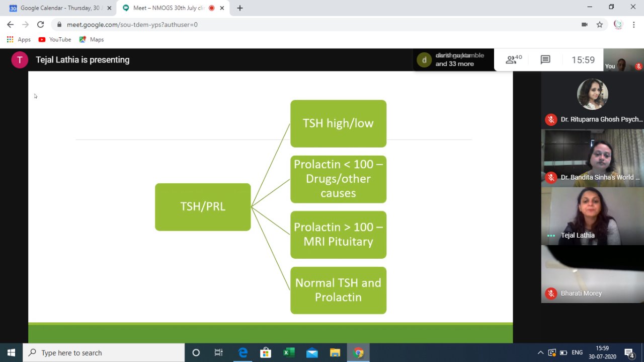644x362 pixels.
Task: Open the YouTube bookmark
Action: point(55,39)
